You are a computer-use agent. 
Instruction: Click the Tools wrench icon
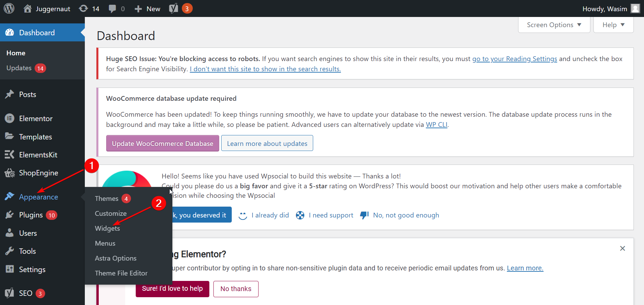[10, 251]
